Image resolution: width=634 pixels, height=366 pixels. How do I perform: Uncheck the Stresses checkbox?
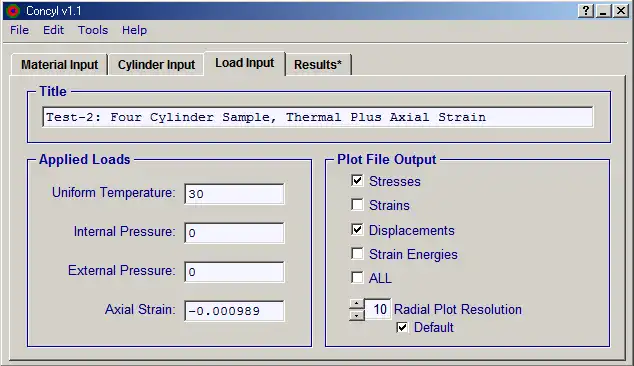pyautogui.click(x=357, y=180)
